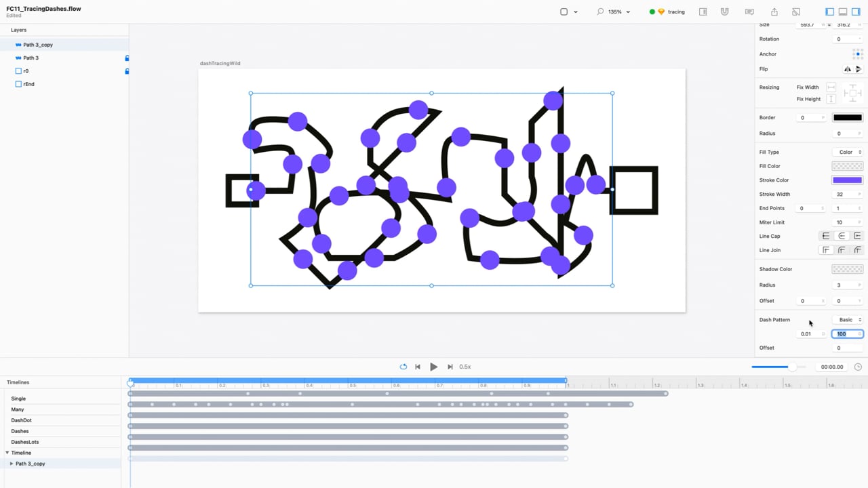Viewport: 868px width, 488px height.
Task: Open the Dash Pattern Basic dropdown
Action: [x=847, y=320]
